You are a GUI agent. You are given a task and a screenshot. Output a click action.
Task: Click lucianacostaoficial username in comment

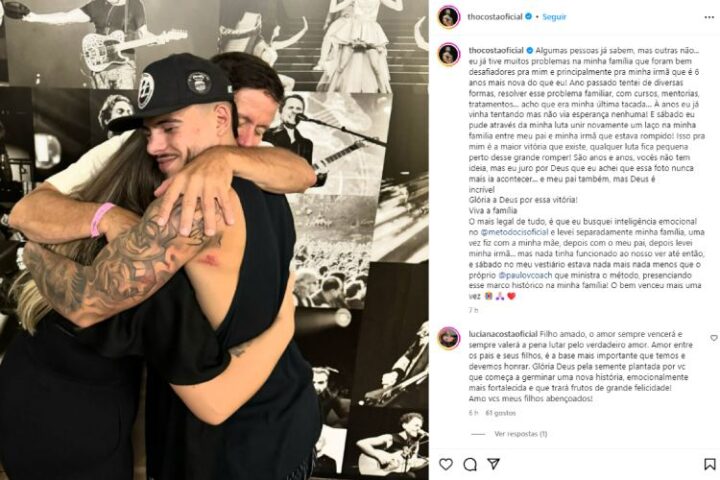[x=503, y=334]
